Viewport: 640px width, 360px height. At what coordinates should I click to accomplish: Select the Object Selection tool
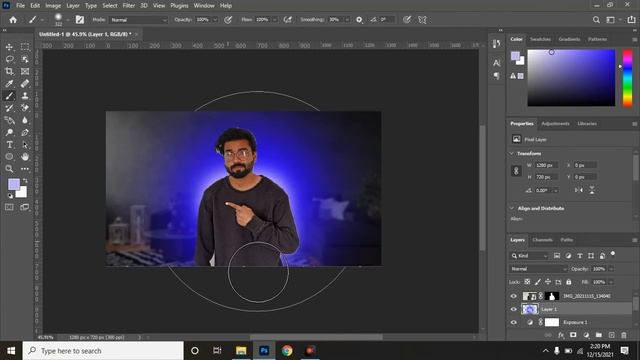coord(25,59)
